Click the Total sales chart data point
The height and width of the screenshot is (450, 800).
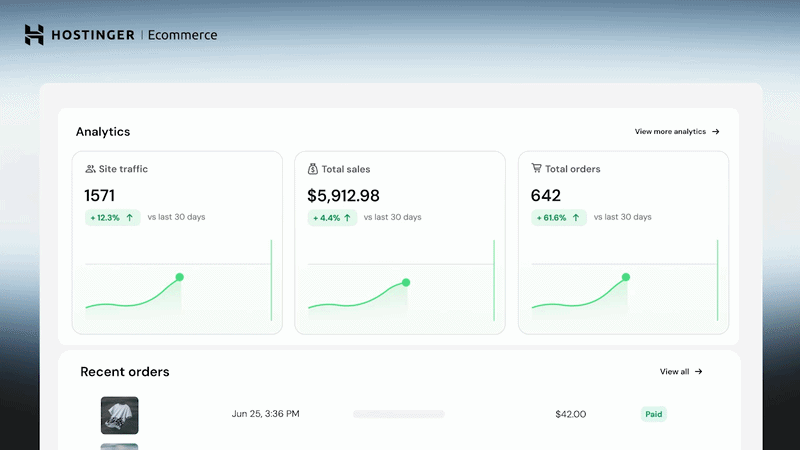pyautogui.click(x=406, y=282)
